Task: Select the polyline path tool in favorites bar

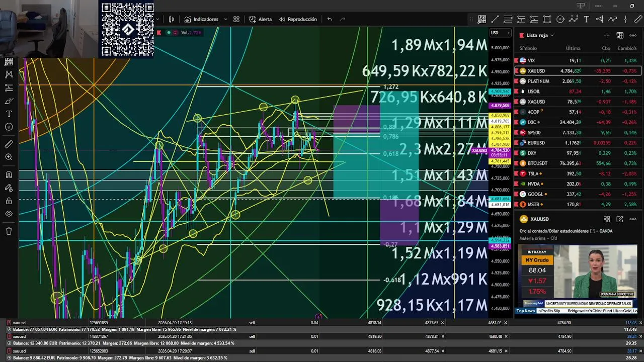Action: (x=612, y=19)
